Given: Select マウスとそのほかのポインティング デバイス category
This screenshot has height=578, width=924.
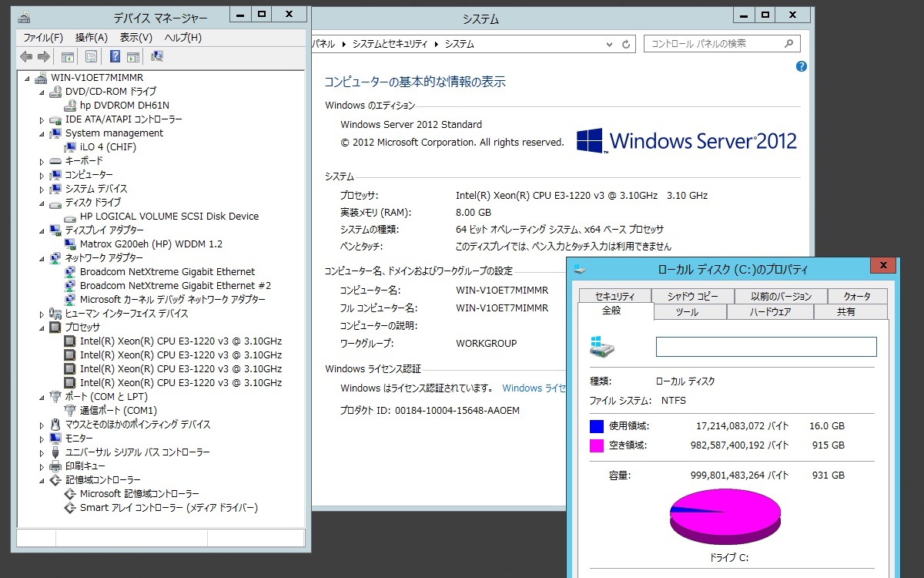Looking at the screenshot, I should point(137,425).
